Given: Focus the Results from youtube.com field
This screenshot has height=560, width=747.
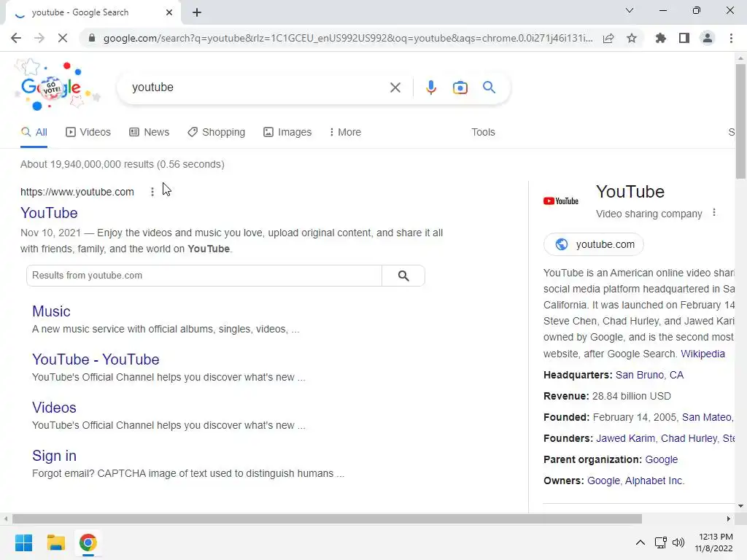Looking at the screenshot, I should 204,275.
